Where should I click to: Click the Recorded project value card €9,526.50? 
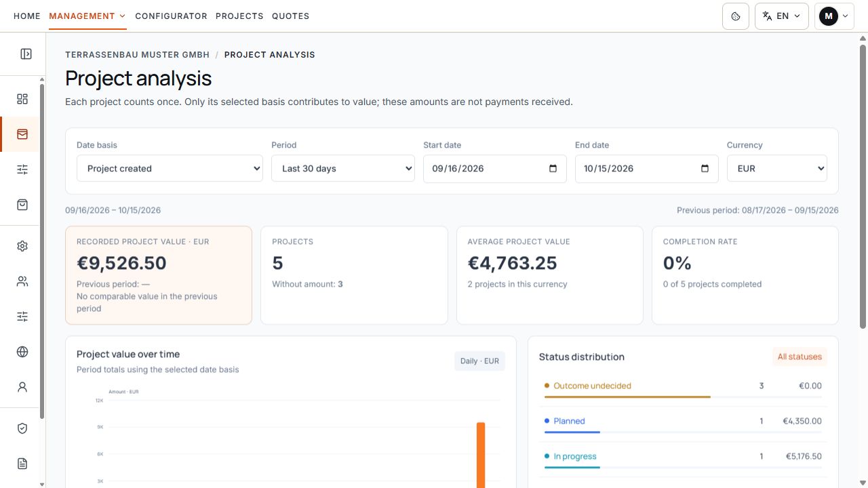159,275
